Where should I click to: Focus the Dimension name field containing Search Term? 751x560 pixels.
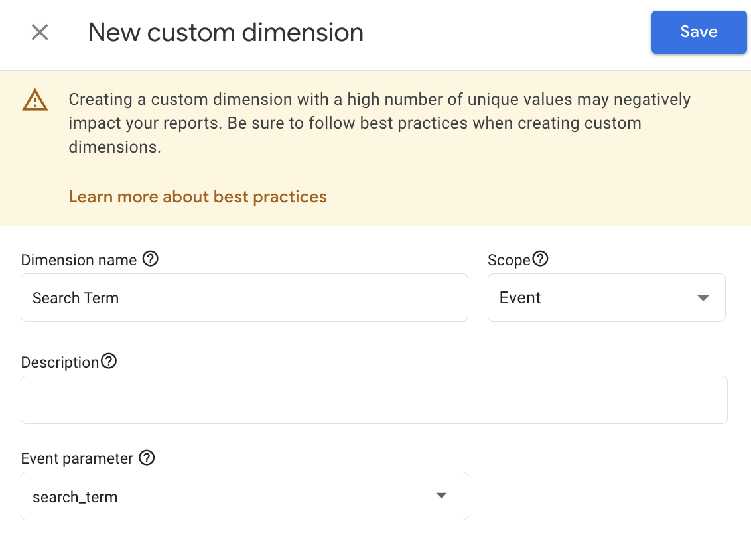click(x=244, y=298)
